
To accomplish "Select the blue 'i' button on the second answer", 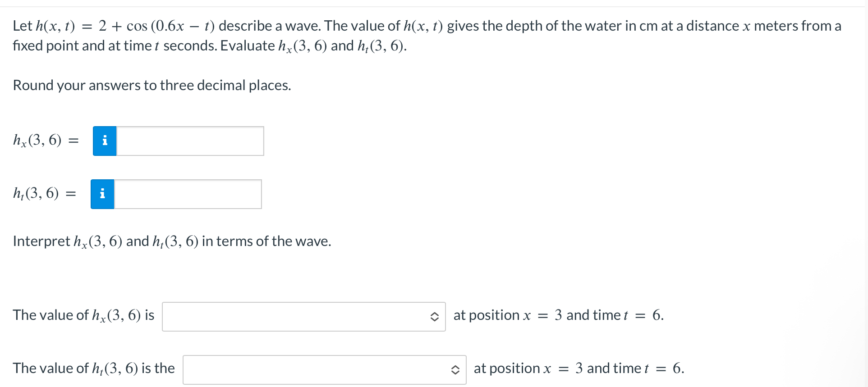I will (x=102, y=194).
